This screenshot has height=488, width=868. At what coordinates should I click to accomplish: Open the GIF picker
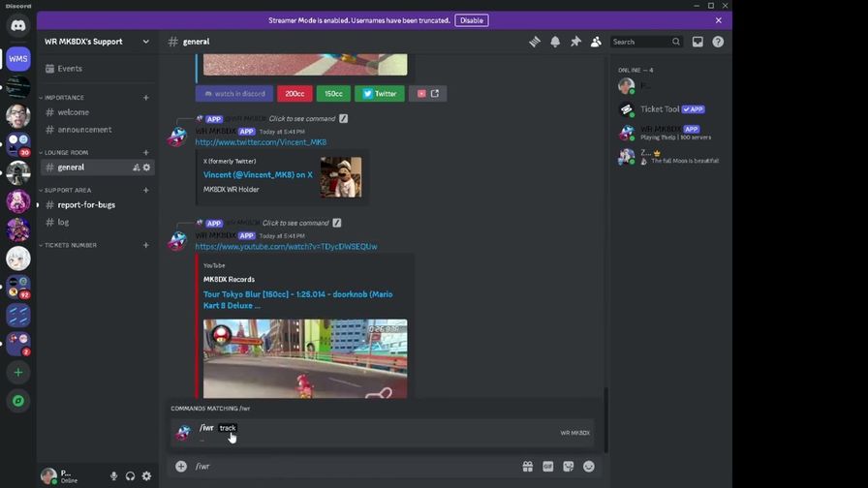pyautogui.click(x=548, y=467)
